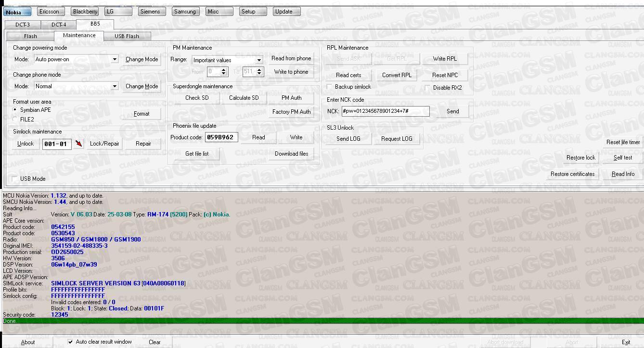Open the Misc tab

[x=219, y=12]
